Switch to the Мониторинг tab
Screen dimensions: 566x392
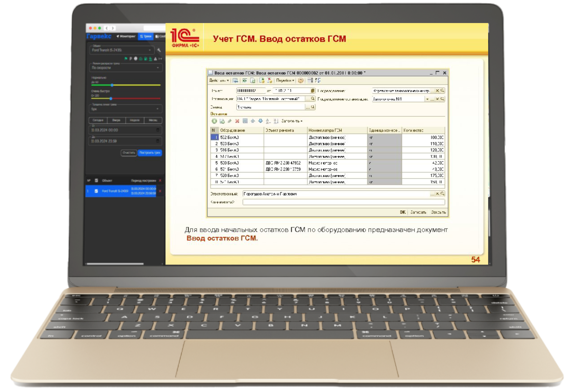[x=126, y=36]
